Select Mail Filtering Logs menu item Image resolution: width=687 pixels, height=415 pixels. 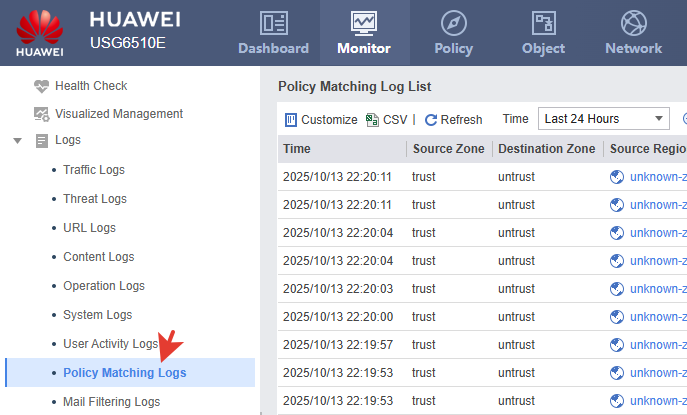(111, 402)
